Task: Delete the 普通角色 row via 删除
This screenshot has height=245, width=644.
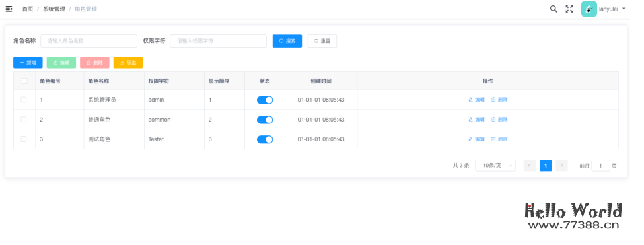Action: [499, 120]
